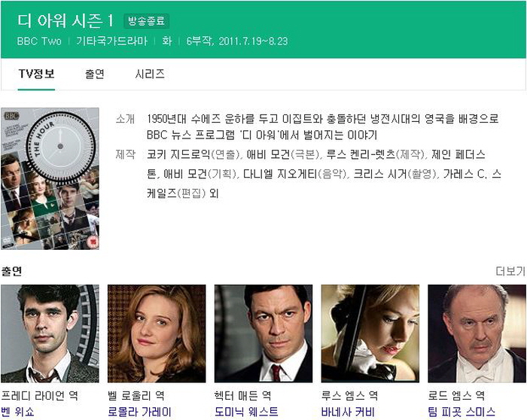Image resolution: width=527 pixels, height=420 pixels.
Task: Click The Hour DVD poster image
Action: tap(50, 178)
